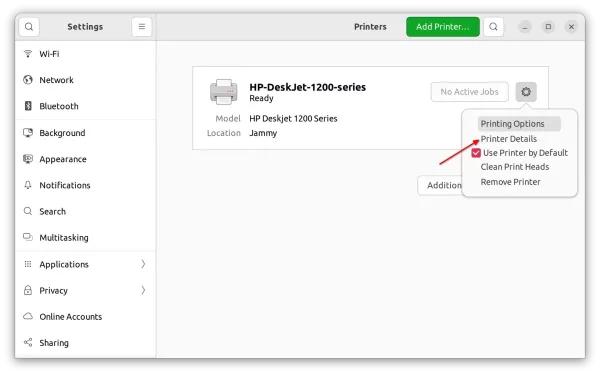Go to Appearance settings label
Image resolution: width=600 pixels, height=375 pixels.
click(x=63, y=159)
